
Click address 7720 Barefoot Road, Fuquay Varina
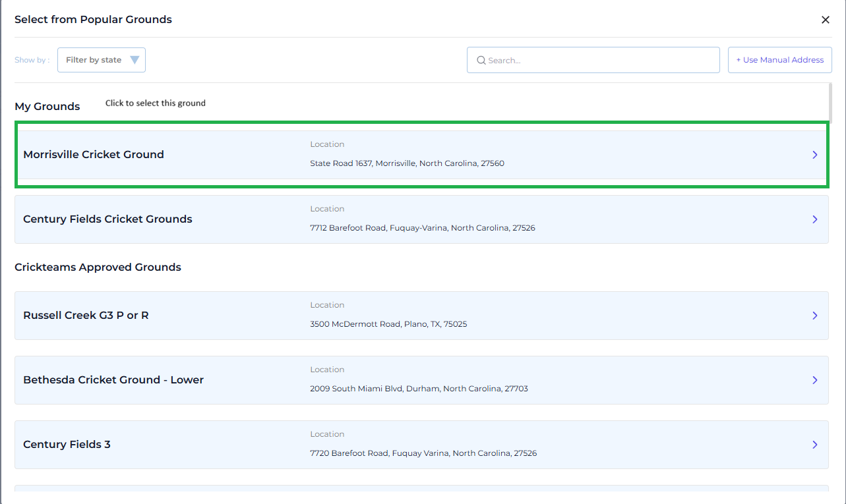pos(423,453)
